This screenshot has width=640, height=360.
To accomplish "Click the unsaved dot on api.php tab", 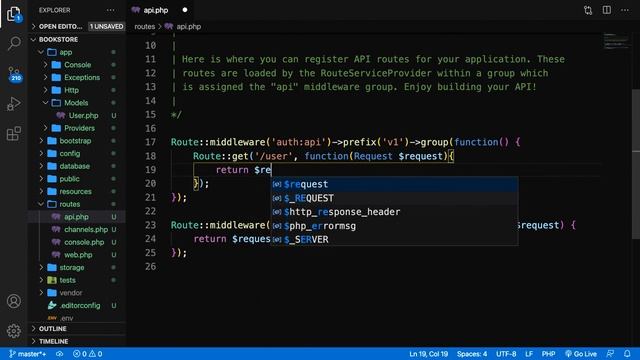I will point(185,10).
